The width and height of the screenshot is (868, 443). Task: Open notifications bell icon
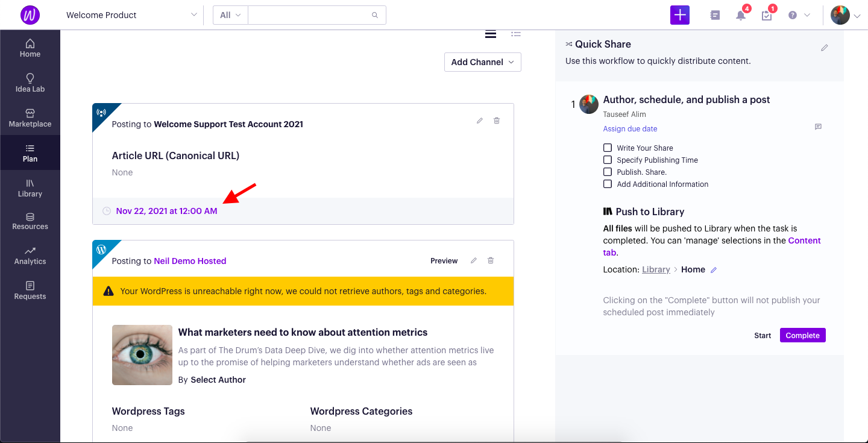coord(741,16)
